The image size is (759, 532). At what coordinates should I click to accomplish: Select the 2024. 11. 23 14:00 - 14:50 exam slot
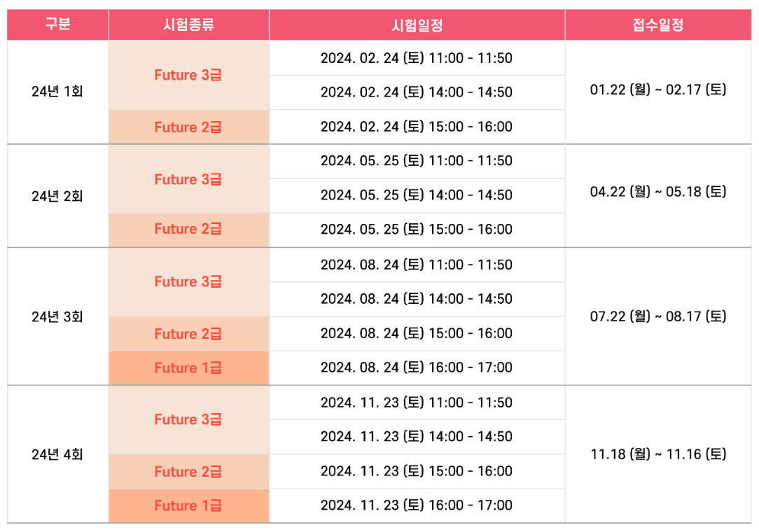(417, 437)
